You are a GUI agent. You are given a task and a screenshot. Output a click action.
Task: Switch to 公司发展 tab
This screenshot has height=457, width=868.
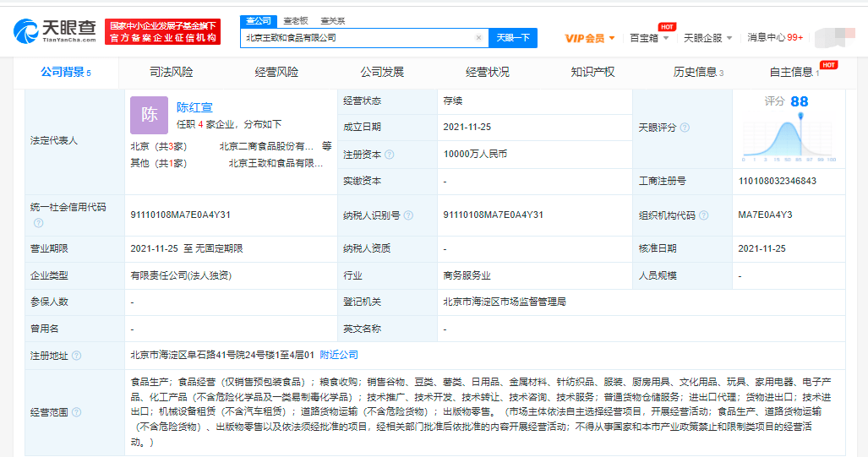(382, 72)
